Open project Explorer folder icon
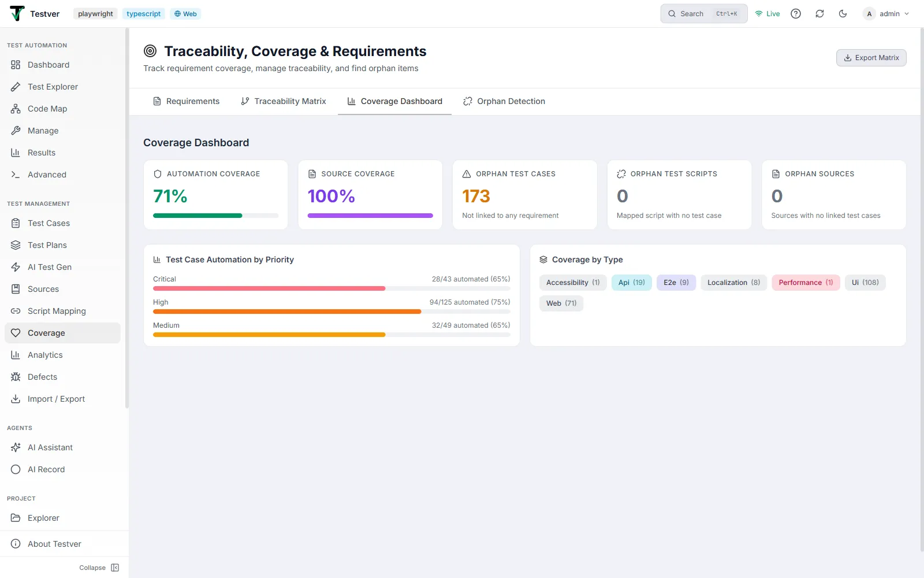The height and width of the screenshot is (578, 924). [16, 518]
